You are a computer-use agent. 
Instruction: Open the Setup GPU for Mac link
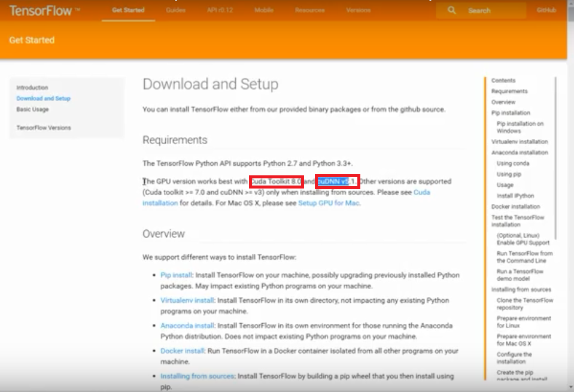tap(329, 203)
